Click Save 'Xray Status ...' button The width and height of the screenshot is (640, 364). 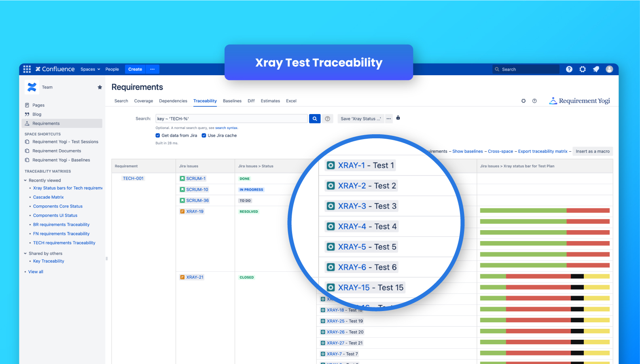[x=361, y=119]
